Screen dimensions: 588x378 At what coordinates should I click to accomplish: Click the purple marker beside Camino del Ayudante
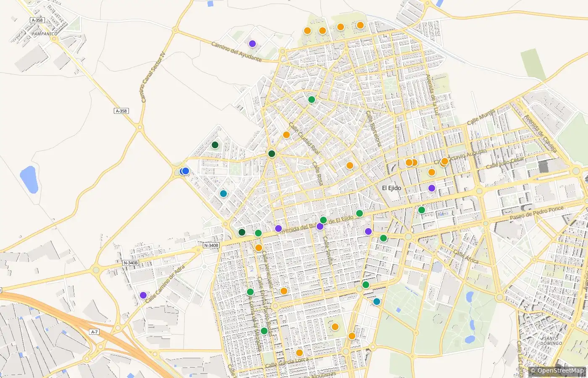(252, 44)
